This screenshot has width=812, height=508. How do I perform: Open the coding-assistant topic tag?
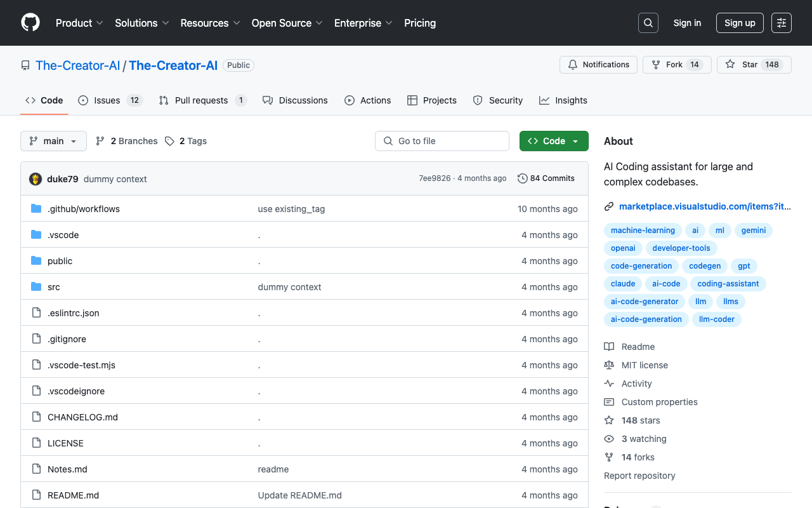point(728,284)
